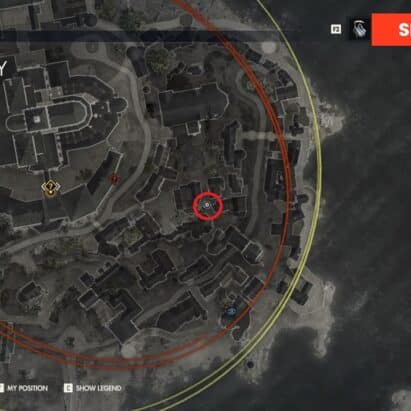Click the yellow diamond question-mark objective marker
411x411 pixels.
coord(50,187)
